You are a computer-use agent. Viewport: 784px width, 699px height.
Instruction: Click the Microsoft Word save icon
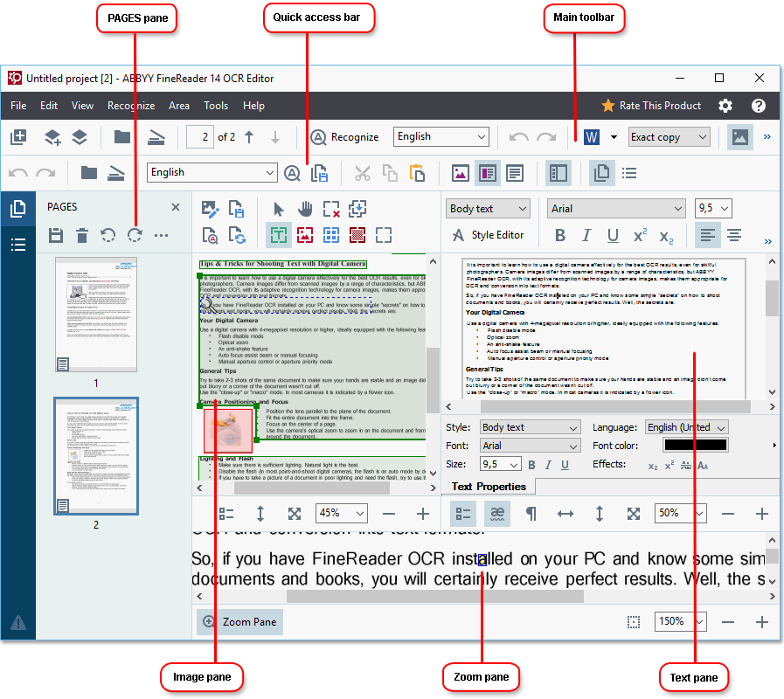pos(592,136)
